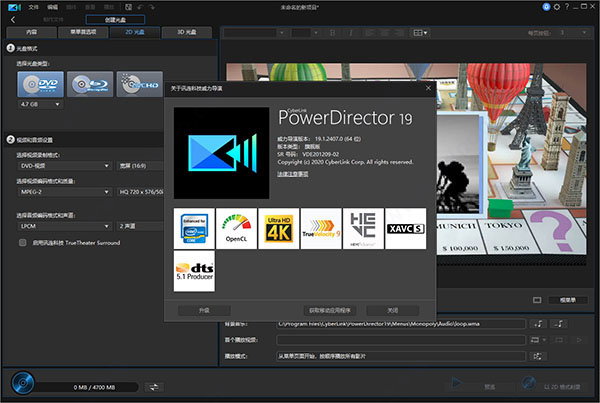
Task: Click the 0 MB / 4700 MB capacity bar
Action: 88,387
